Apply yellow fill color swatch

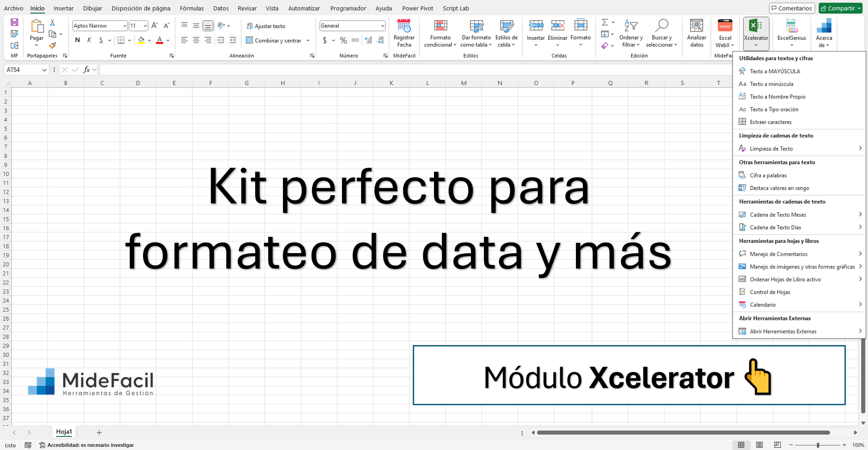pyautogui.click(x=141, y=40)
